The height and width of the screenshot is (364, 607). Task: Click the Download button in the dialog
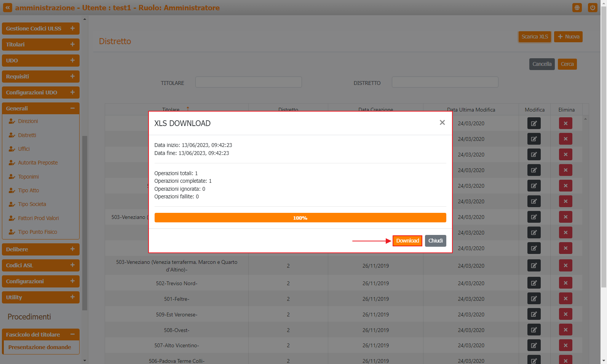pos(407,241)
